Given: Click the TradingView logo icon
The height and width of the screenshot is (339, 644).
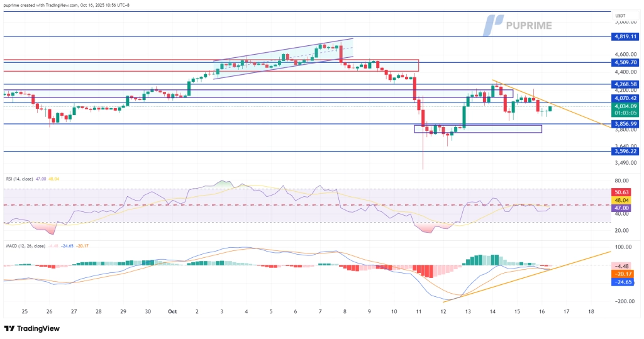Looking at the screenshot, I should (9, 329).
